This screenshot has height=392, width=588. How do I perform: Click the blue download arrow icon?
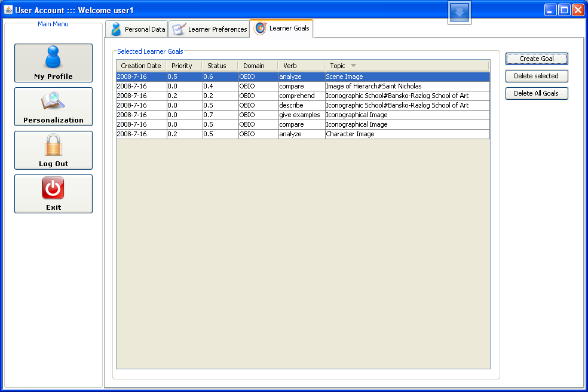pyautogui.click(x=460, y=12)
